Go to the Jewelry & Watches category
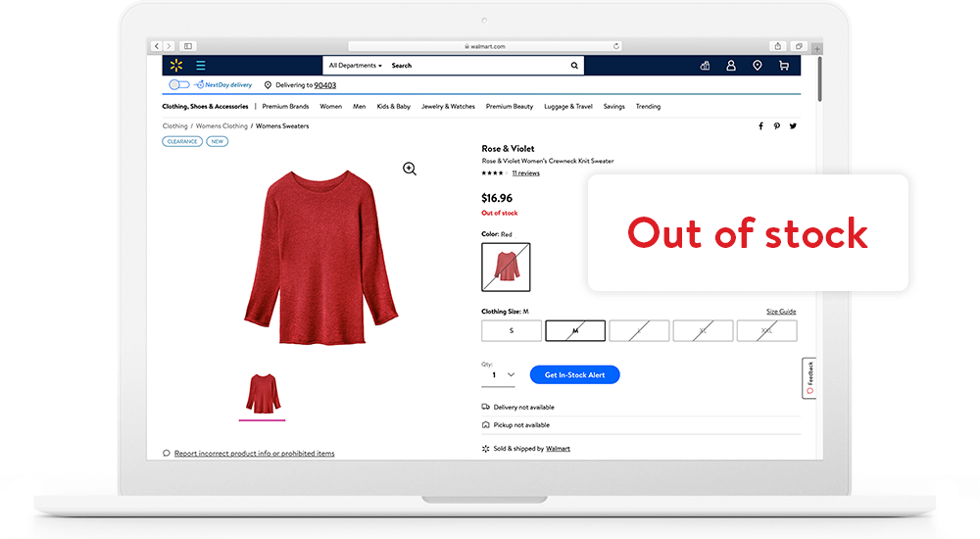 pyautogui.click(x=448, y=106)
